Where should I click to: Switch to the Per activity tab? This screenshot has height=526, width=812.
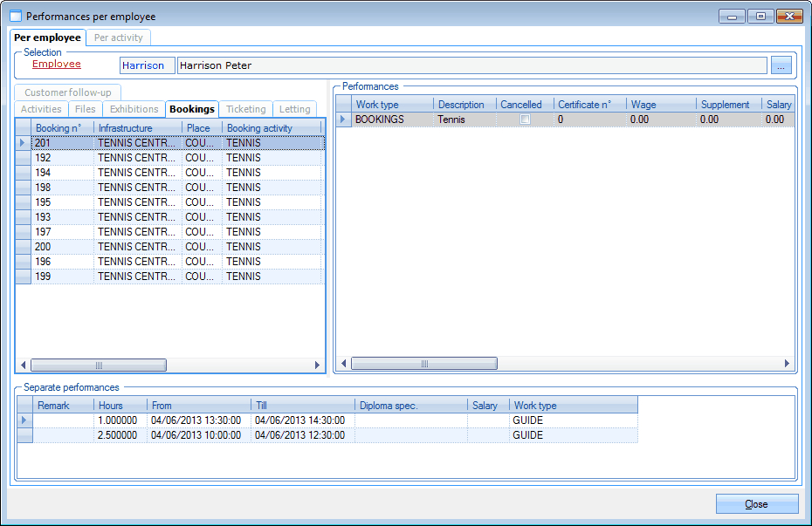[x=119, y=38]
